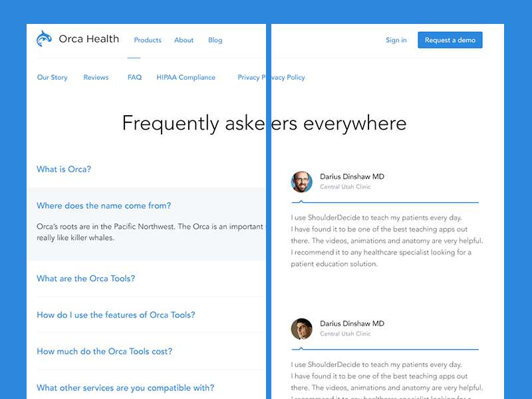Click the first reviewer's avatar photo
This screenshot has width=532, height=399.
(302, 182)
